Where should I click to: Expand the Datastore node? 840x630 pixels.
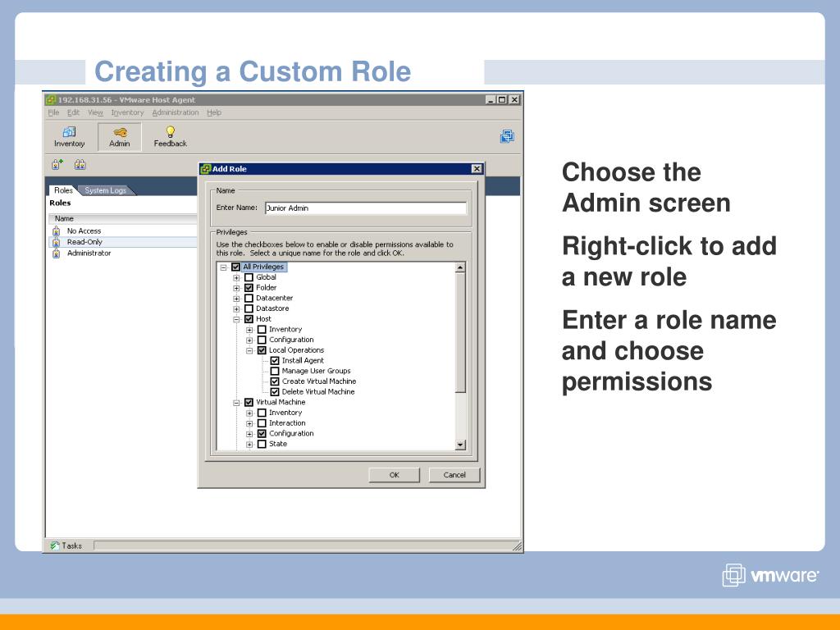point(236,309)
